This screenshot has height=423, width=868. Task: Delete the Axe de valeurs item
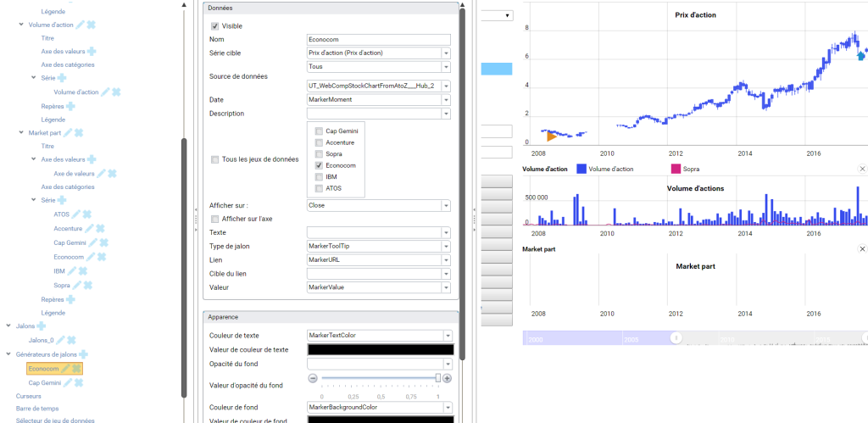click(x=112, y=173)
